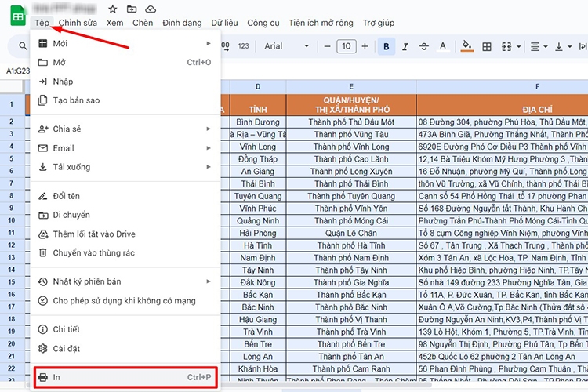Apply strikethrough formatting
Viewport: 588px width, 392px height.
pos(424,46)
